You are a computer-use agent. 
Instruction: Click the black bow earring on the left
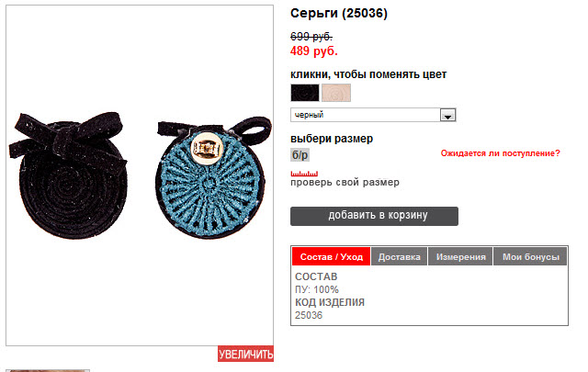tap(69, 175)
